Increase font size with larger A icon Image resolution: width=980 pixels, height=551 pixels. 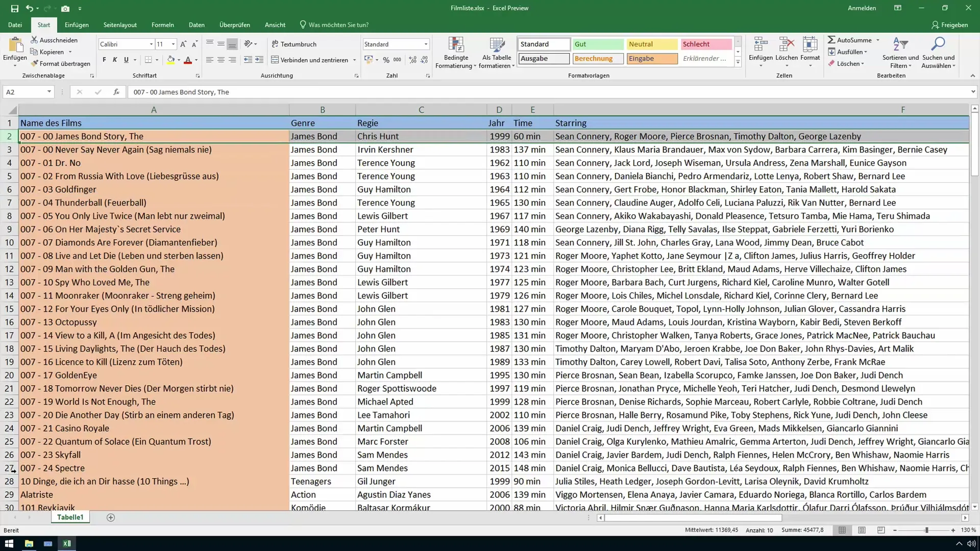pyautogui.click(x=183, y=44)
